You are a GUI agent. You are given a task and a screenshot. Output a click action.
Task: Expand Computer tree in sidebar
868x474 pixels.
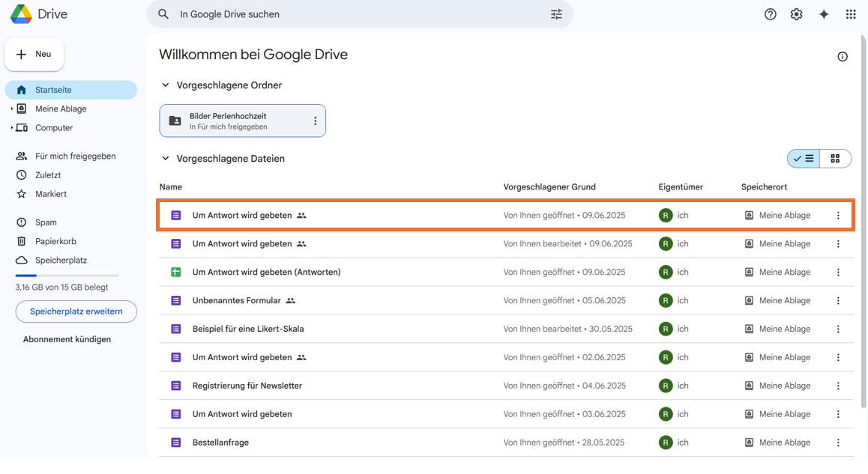point(11,128)
